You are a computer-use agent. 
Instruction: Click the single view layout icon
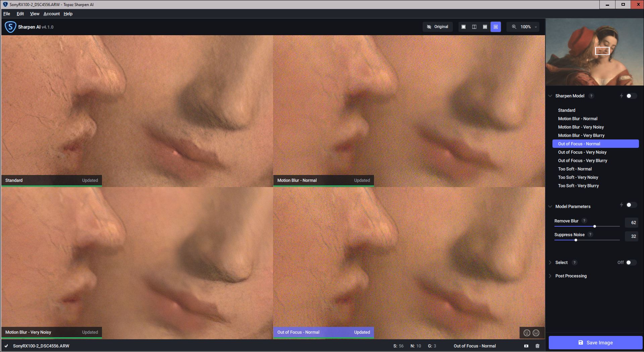(464, 27)
